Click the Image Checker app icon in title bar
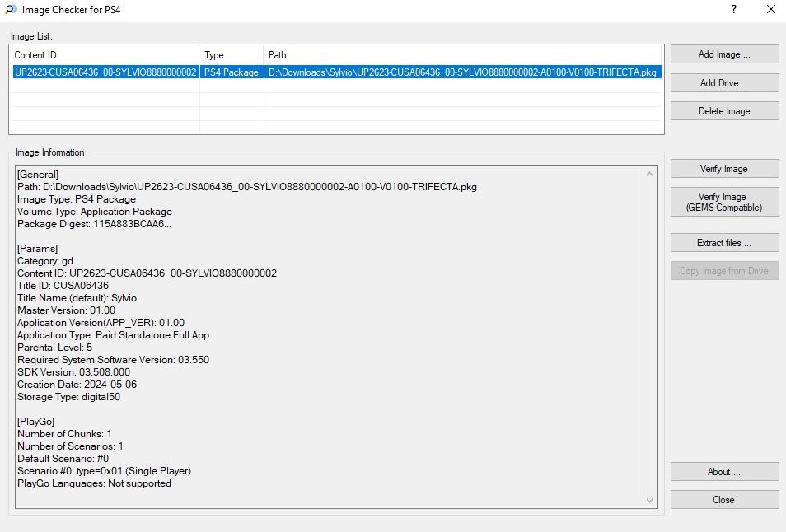Image resolution: width=786 pixels, height=532 pixels. tap(11, 10)
